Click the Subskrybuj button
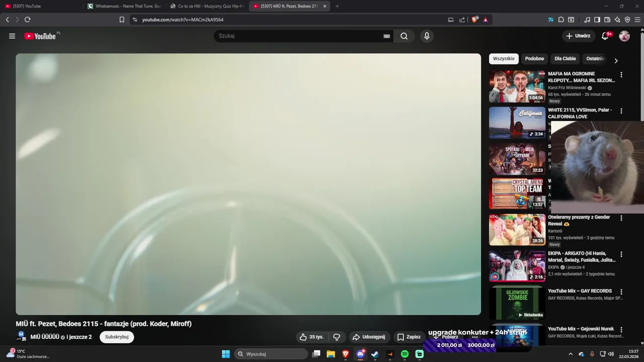 pos(117,337)
